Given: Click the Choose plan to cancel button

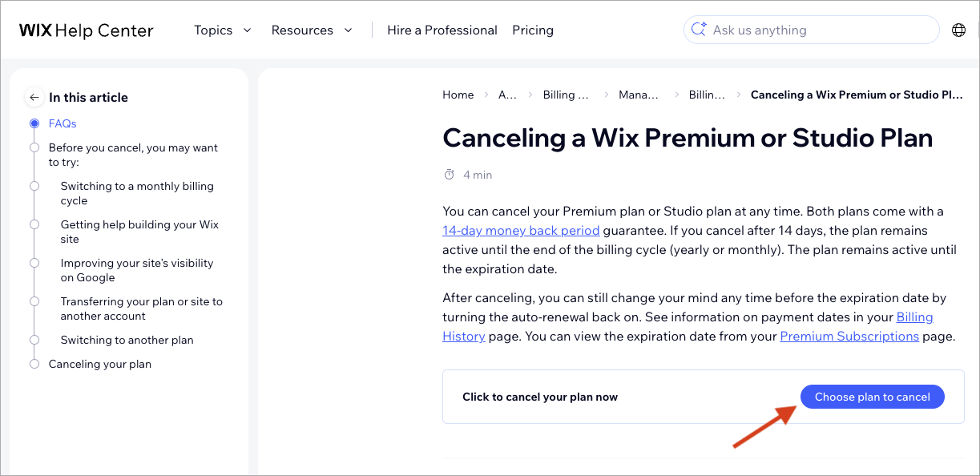Looking at the screenshot, I should (x=872, y=396).
